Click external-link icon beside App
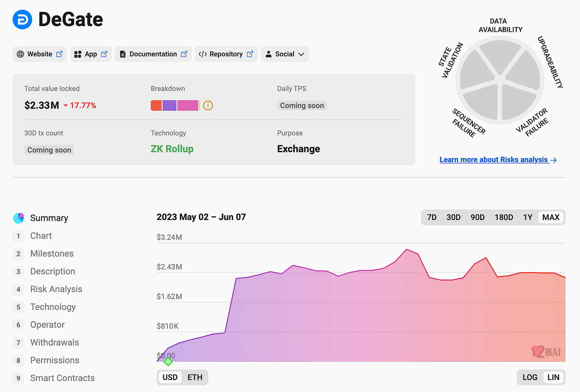Screen dimensions: 580x392 pos(104,54)
